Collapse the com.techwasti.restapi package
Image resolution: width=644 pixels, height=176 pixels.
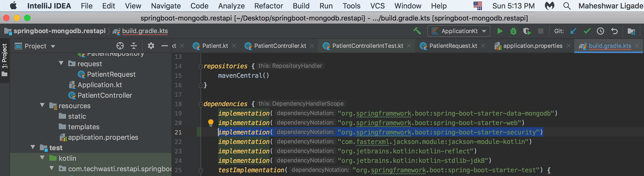point(52,168)
